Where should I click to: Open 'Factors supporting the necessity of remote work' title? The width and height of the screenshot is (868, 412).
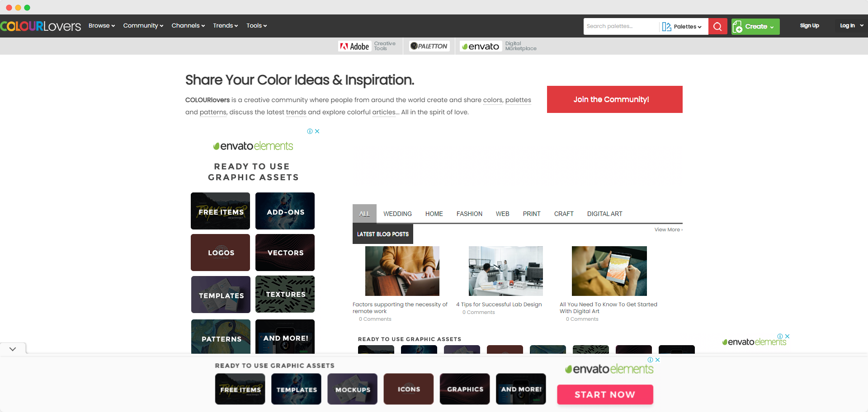(400, 308)
